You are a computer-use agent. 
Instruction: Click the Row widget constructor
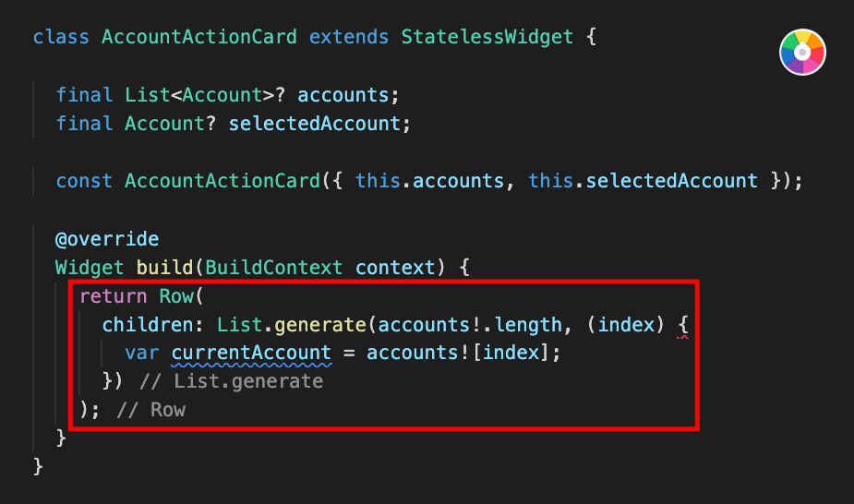176,296
